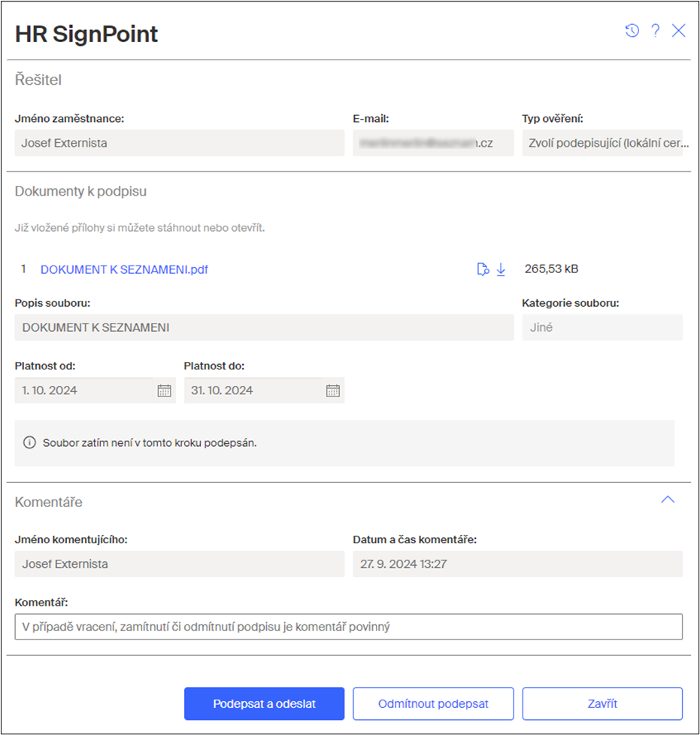
Task: Open help via question mark icon
Action: 656,31
